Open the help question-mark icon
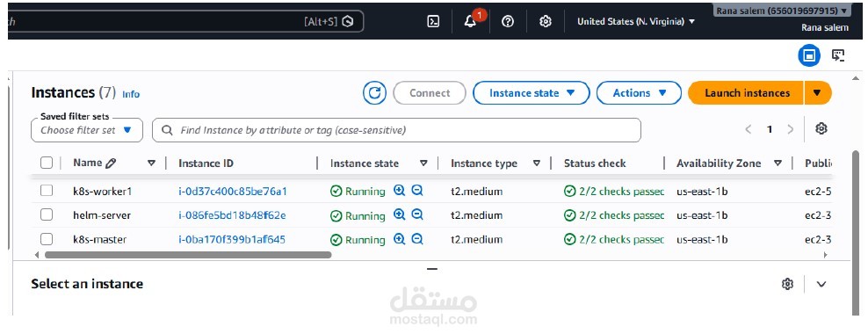868x334 pixels. pyautogui.click(x=508, y=22)
